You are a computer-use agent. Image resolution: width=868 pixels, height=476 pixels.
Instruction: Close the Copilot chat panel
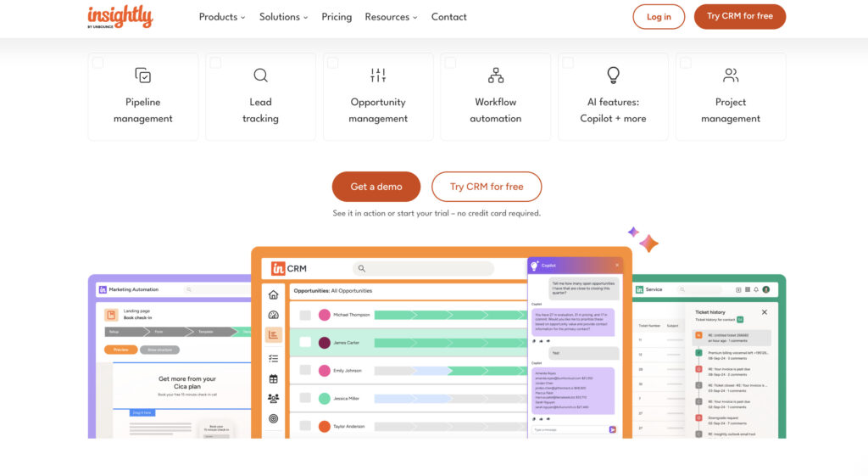point(617,266)
